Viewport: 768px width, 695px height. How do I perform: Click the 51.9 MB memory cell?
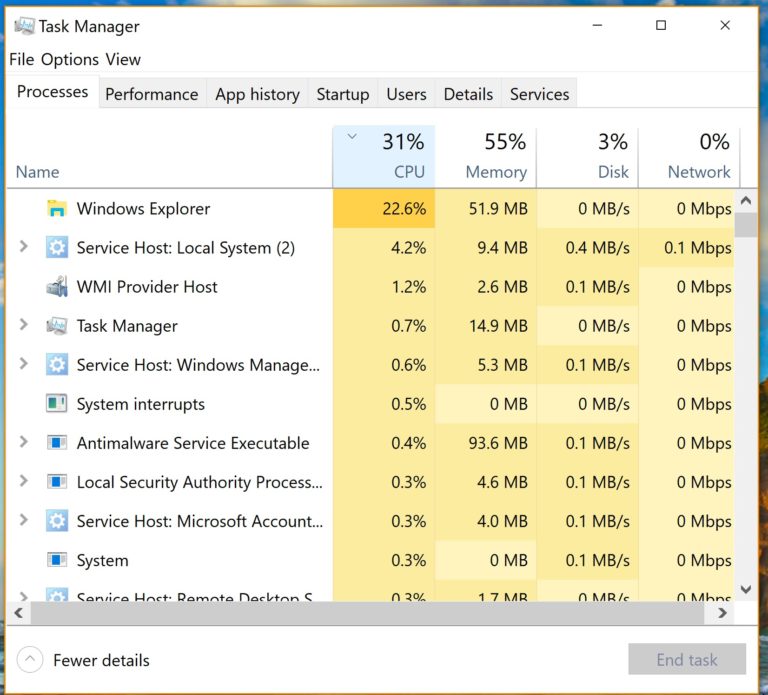485,209
